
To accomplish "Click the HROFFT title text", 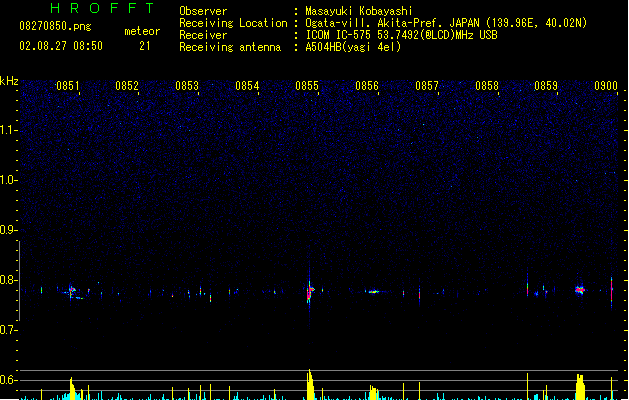I will [x=103, y=8].
